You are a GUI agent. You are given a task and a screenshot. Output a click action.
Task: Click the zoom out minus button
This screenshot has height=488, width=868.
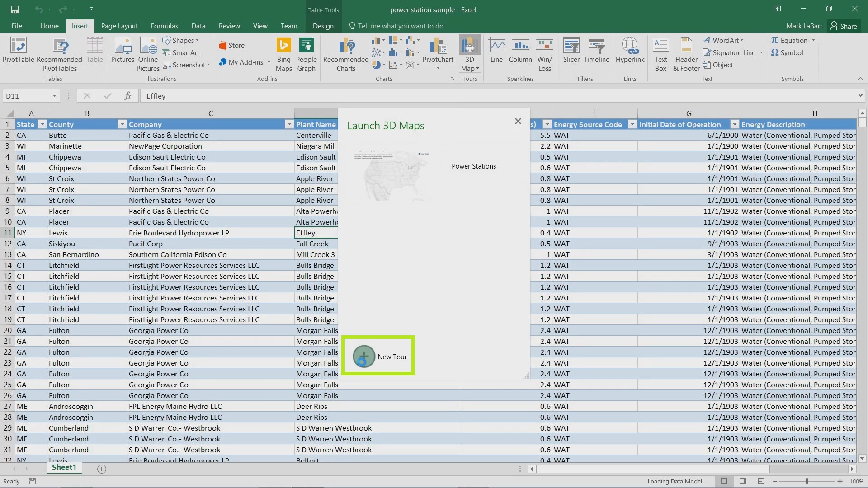point(775,481)
